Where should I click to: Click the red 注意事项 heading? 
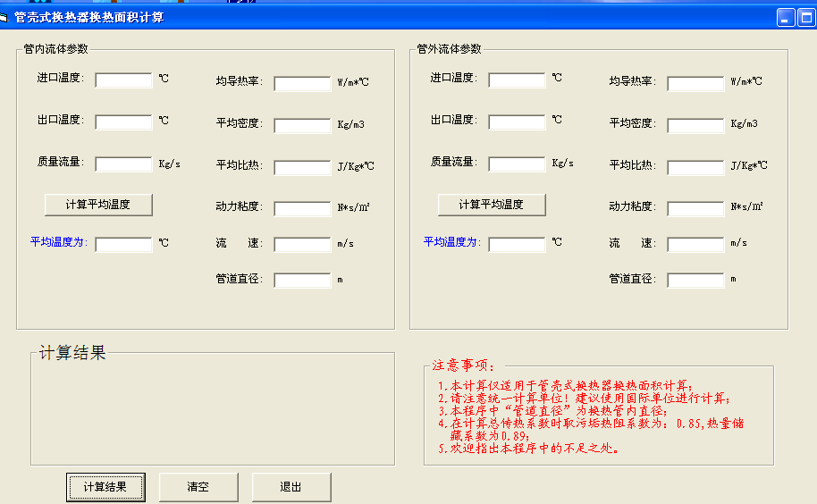tap(463, 365)
